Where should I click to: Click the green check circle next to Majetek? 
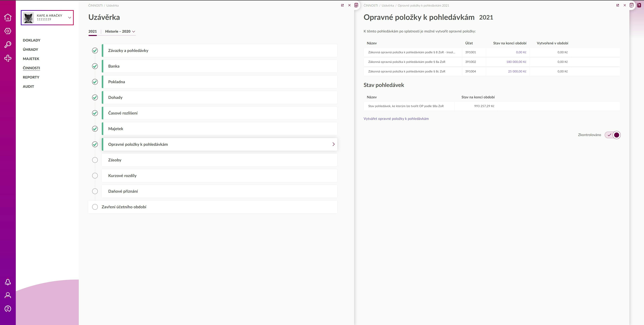click(95, 129)
